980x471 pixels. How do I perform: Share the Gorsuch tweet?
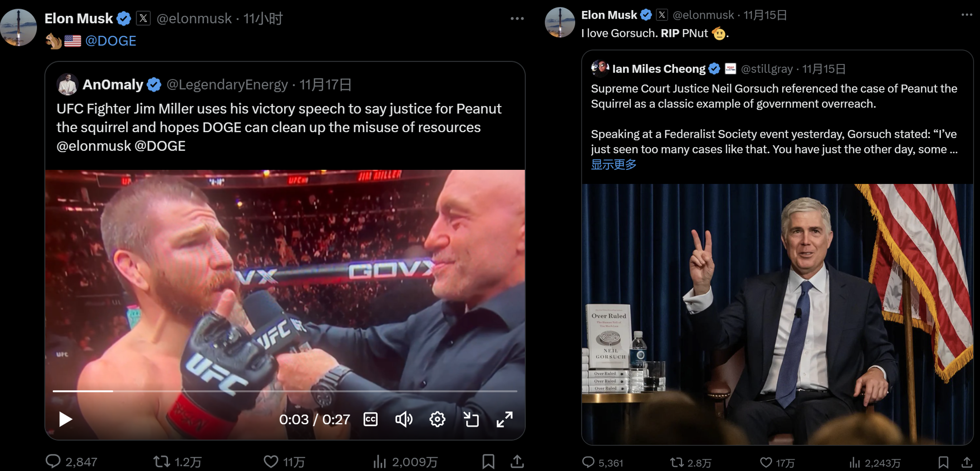(966, 462)
